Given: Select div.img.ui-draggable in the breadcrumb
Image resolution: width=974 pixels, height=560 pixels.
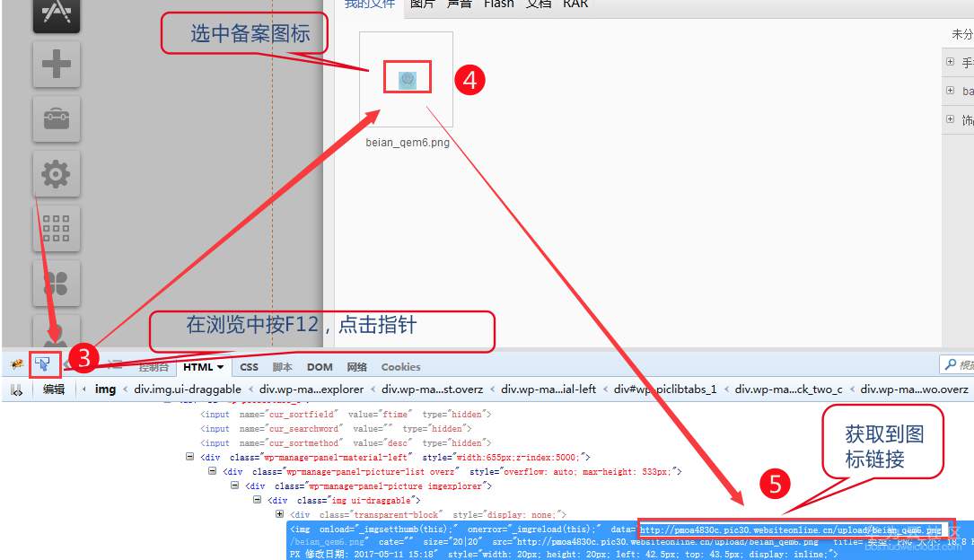Looking at the screenshot, I should (188, 389).
